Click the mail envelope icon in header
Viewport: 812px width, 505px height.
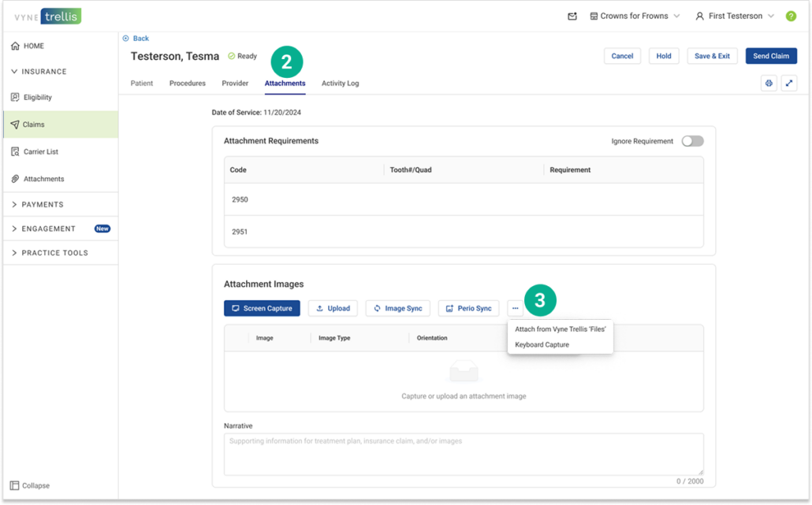coord(572,16)
